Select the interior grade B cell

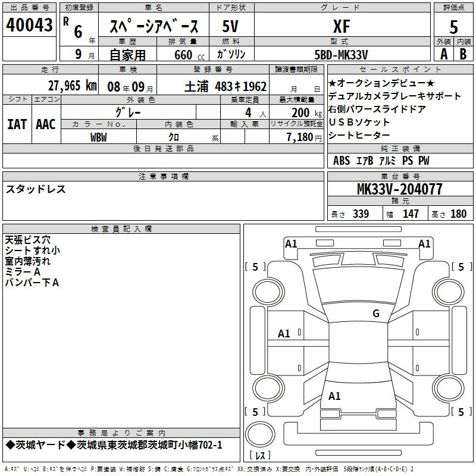464,54
